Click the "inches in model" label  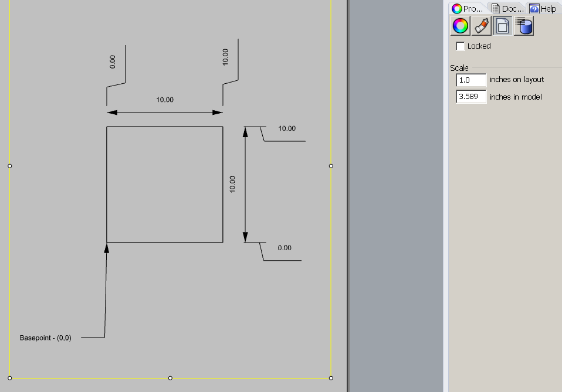pos(516,97)
